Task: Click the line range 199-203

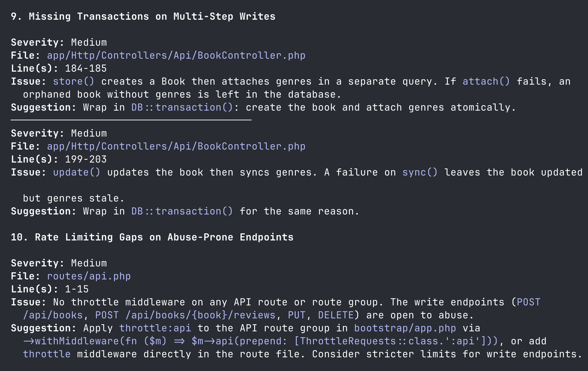Action: 86,159
